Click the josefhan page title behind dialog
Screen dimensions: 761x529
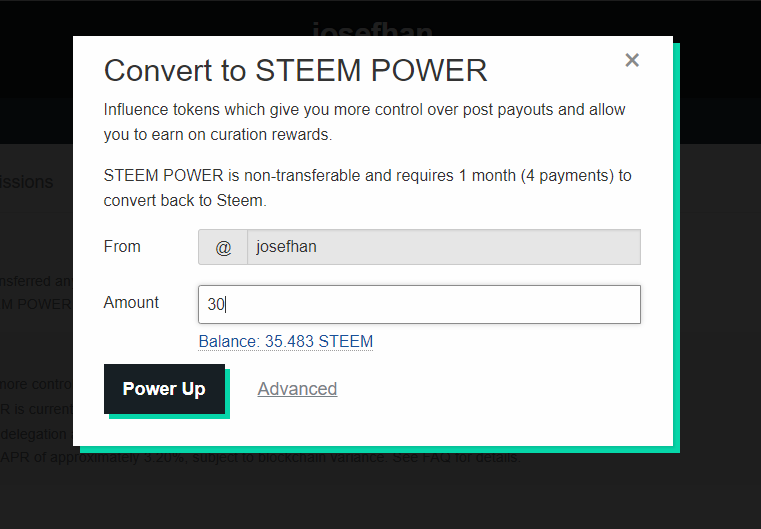coord(372,29)
